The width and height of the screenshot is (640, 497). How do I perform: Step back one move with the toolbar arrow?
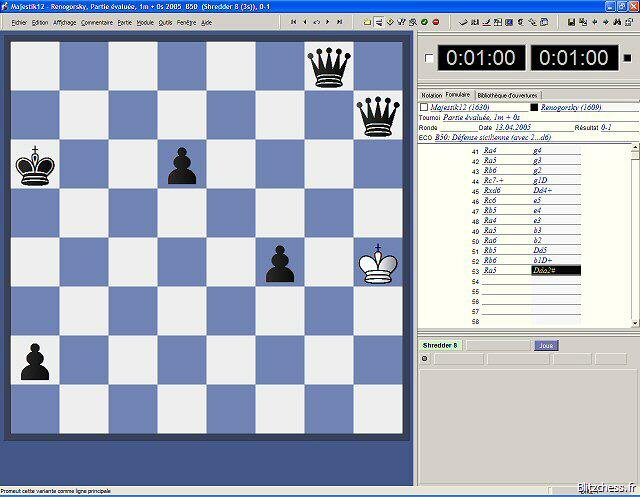tap(304, 21)
